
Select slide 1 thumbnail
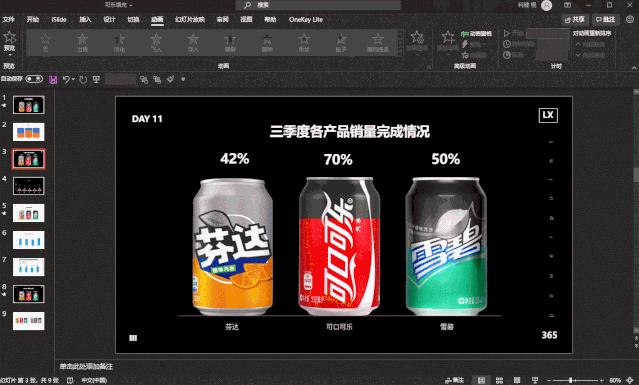click(x=29, y=105)
